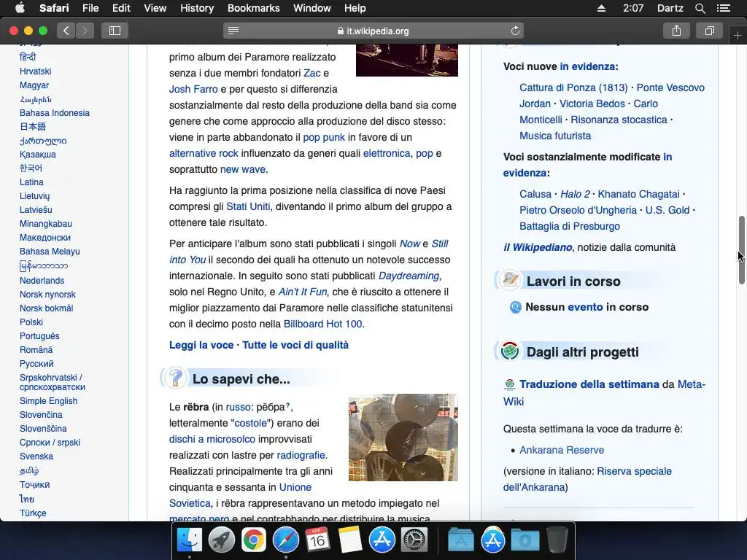Screen dimensions: 747x560
Task: Click the Lavori in corso pencil icon
Action: pyautogui.click(x=510, y=279)
